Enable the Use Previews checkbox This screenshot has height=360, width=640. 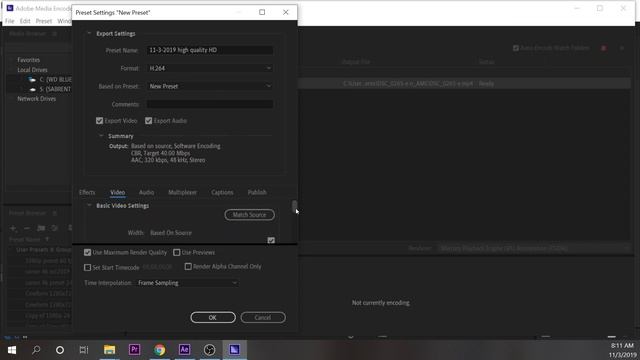176,253
